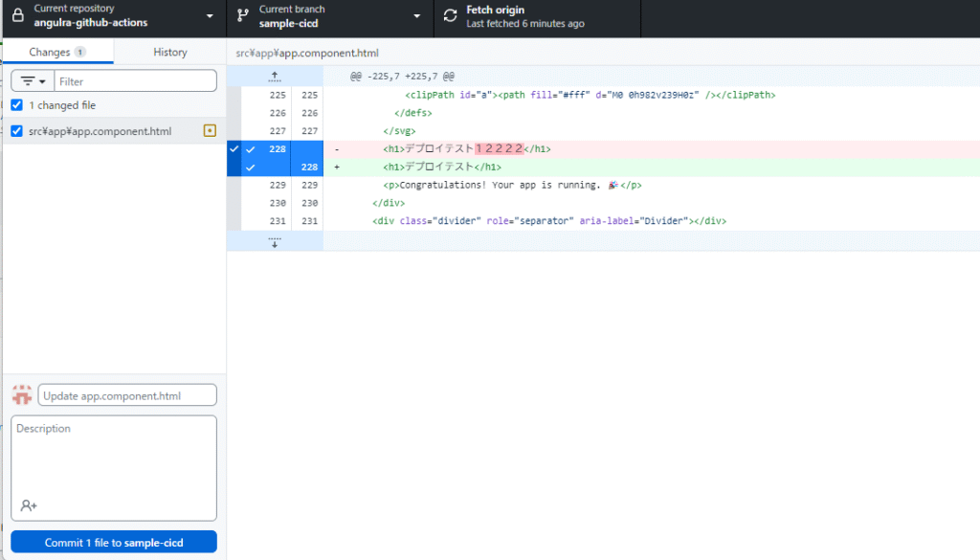Click the expand-down arrow icon below line 231
Image resolution: width=980 pixels, height=560 pixels.
coord(275,241)
